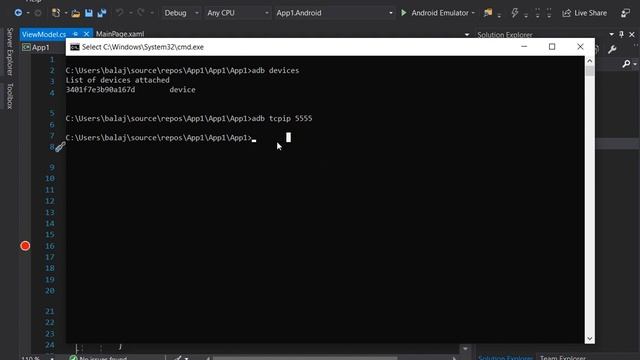Open the App1.Android startup project dropdown
This screenshot has height=360, width=640.
click(x=334, y=13)
